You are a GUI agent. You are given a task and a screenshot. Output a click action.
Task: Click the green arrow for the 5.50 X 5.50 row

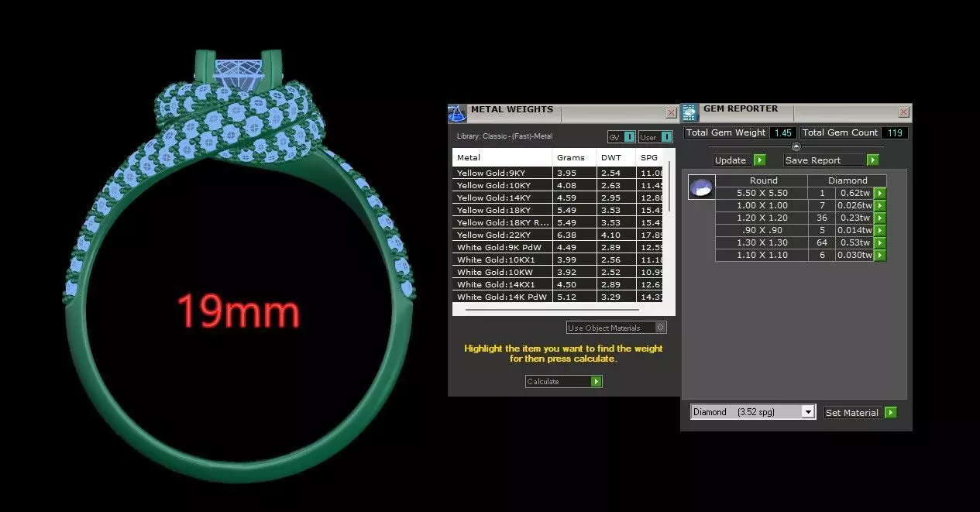pyautogui.click(x=880, y=193)
